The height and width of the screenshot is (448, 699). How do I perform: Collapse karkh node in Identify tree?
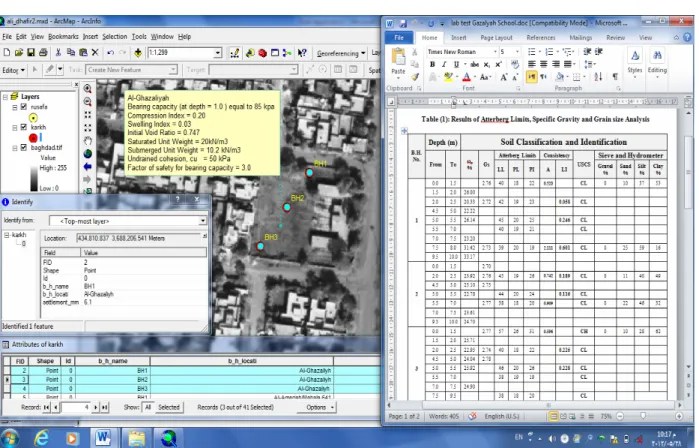point(7,235)
